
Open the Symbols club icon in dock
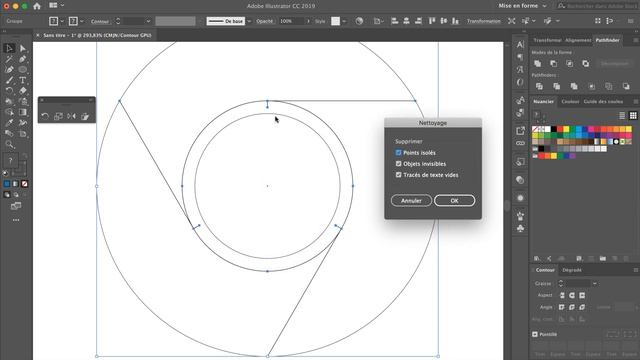[520, 228]
